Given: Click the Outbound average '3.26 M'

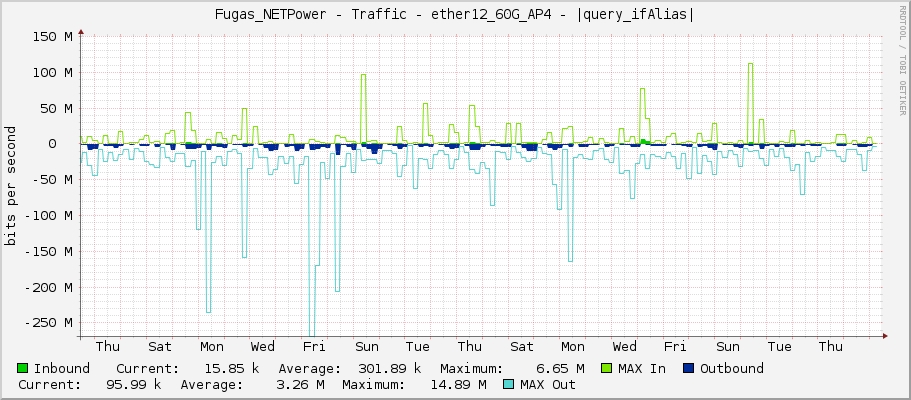Looking at the screenshot, I should [x=300, y=384].
